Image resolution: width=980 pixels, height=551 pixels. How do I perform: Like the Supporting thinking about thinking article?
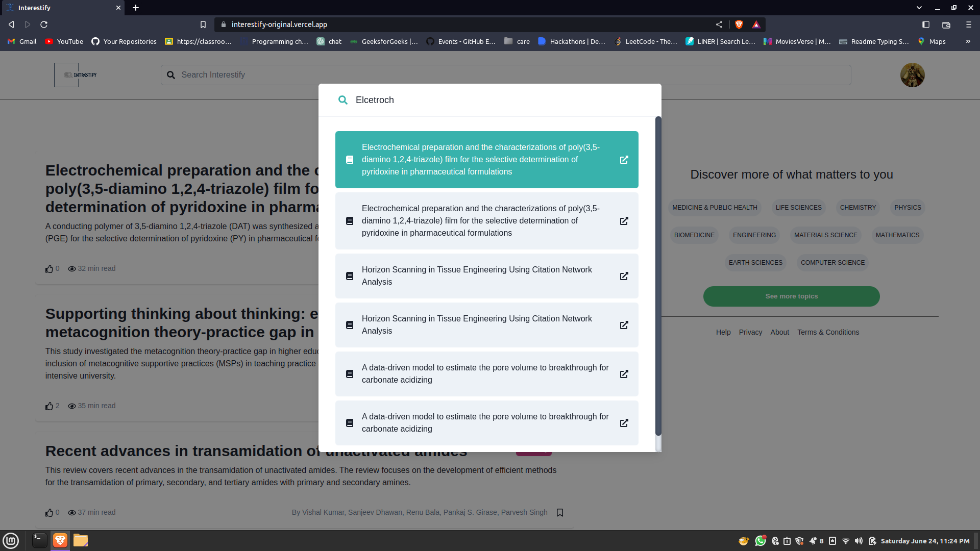pos(50,406)
